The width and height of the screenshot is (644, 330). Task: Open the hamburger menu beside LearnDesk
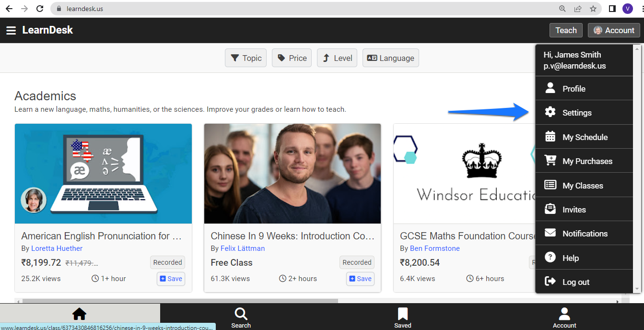coord(11,30)
